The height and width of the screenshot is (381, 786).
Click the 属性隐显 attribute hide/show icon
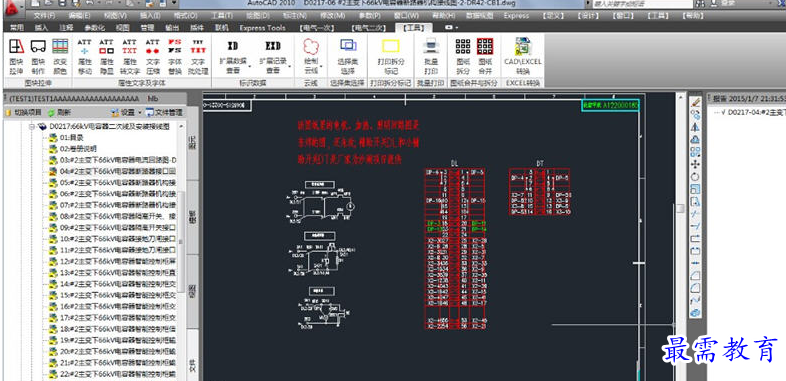(107, 56)
